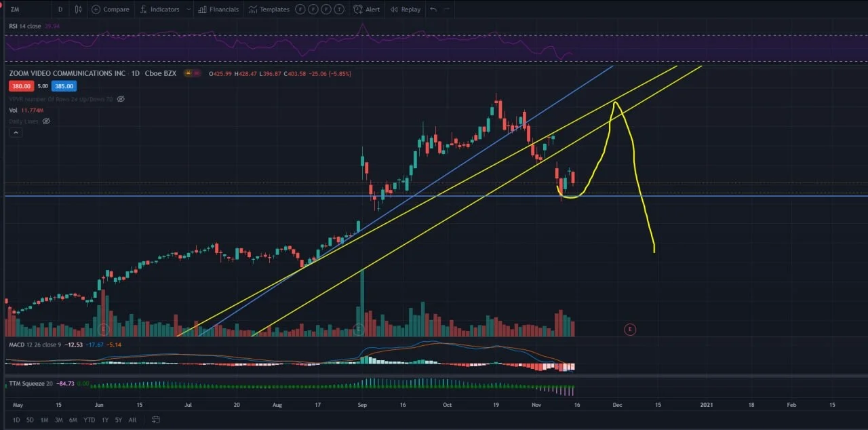
Task: Open the D interval dropdown
Action: [x=60, y=9]
